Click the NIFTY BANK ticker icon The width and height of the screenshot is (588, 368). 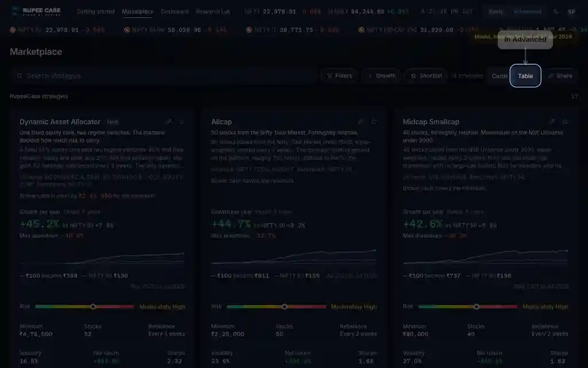tap(127, 30)
